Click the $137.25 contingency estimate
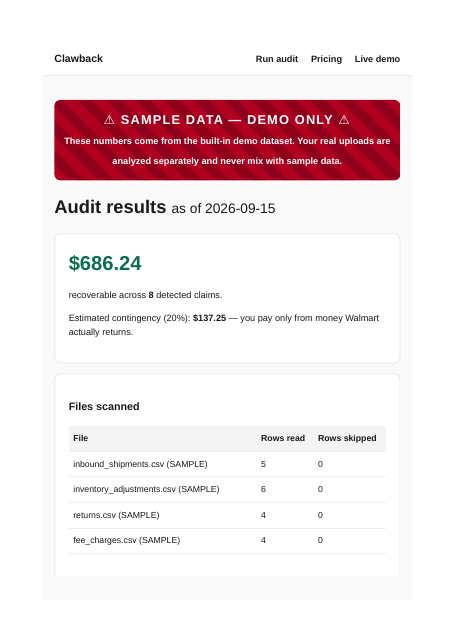 (x=209, y=318)
